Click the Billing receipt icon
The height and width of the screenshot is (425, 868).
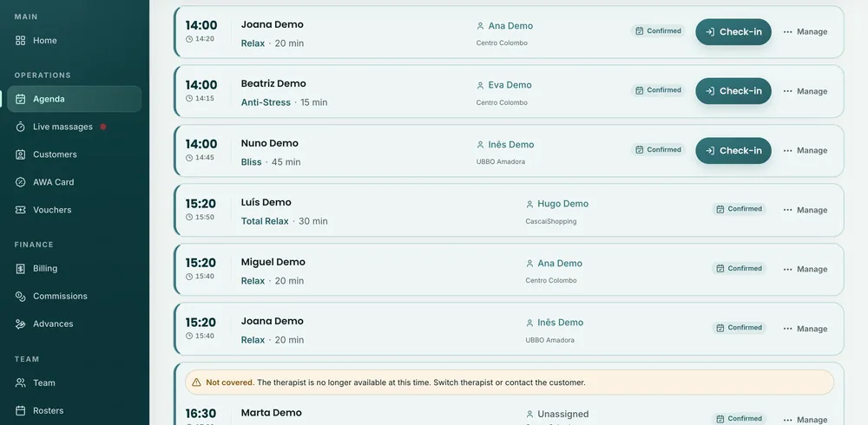21,268
